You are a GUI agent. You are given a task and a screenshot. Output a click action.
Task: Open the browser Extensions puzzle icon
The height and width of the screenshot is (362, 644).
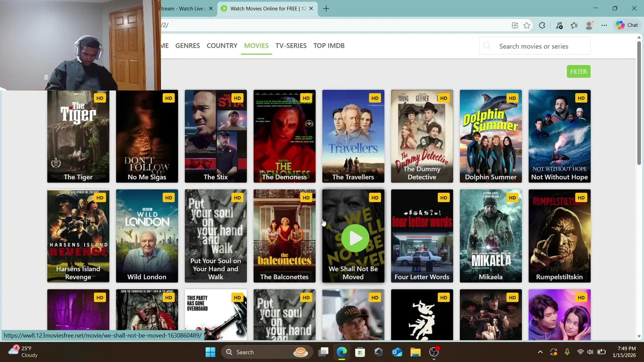pos(542,25)
